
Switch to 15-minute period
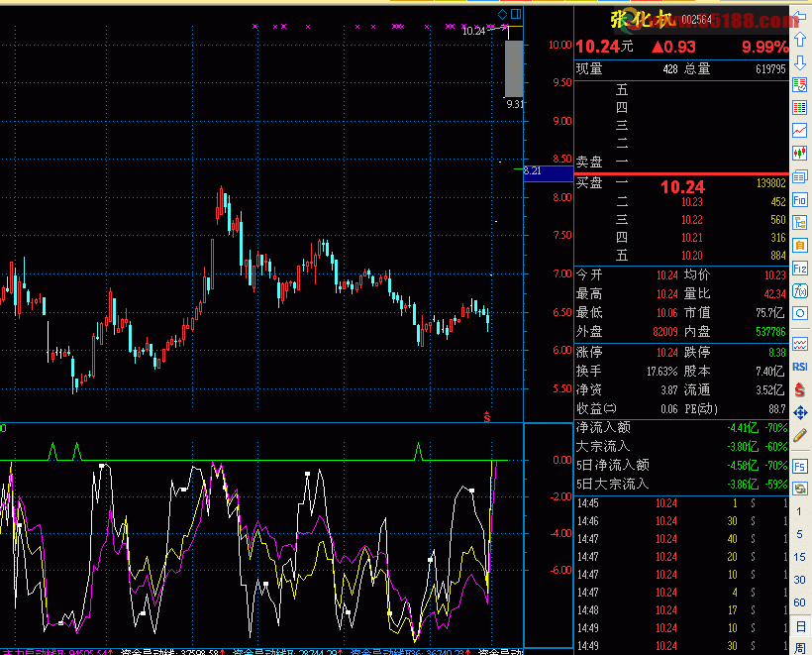click(x=799, y=557)
